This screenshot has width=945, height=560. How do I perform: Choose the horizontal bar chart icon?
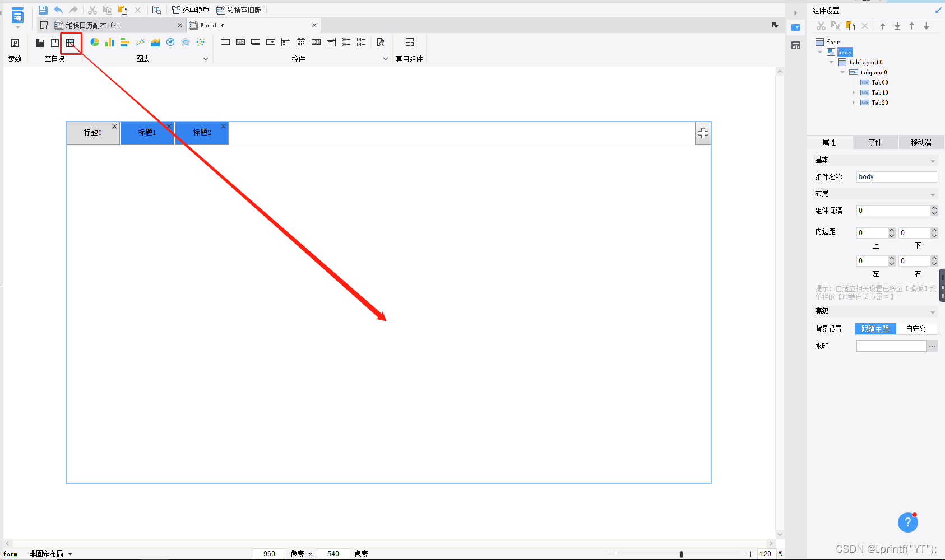125,42
